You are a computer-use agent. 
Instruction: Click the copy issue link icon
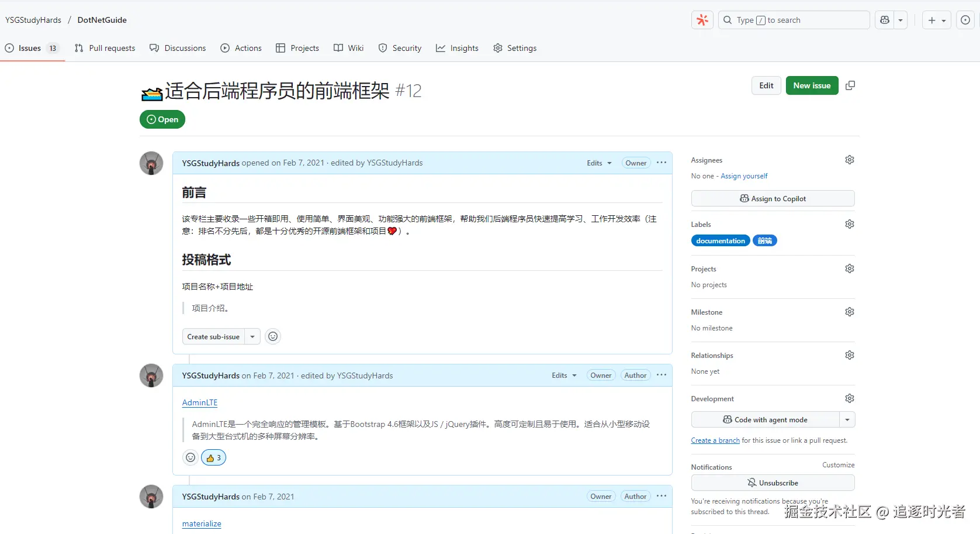coord(850,85)
